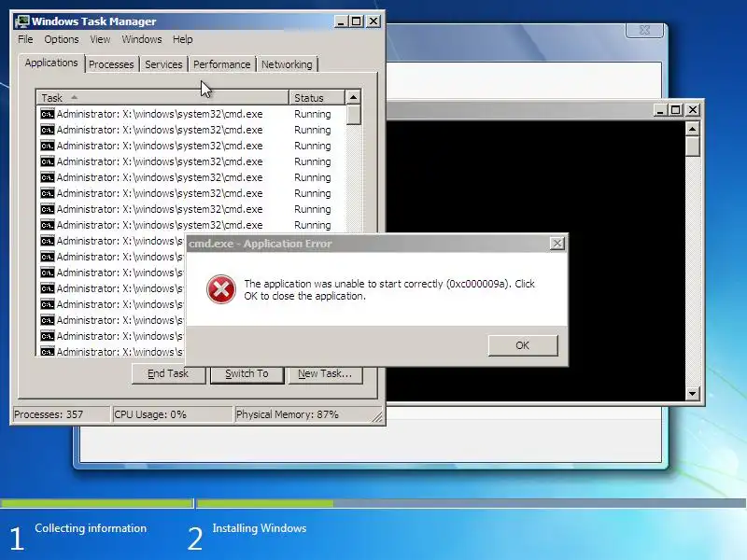Screen dimensions: 747x560
Task: Click the Collecting information step label
Action: (91, 528)
